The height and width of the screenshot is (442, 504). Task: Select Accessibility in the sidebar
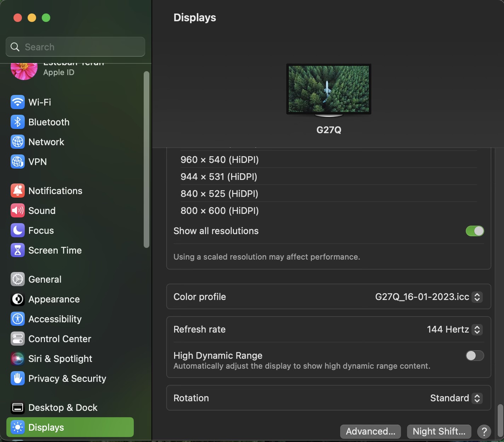tap(55, 319)
